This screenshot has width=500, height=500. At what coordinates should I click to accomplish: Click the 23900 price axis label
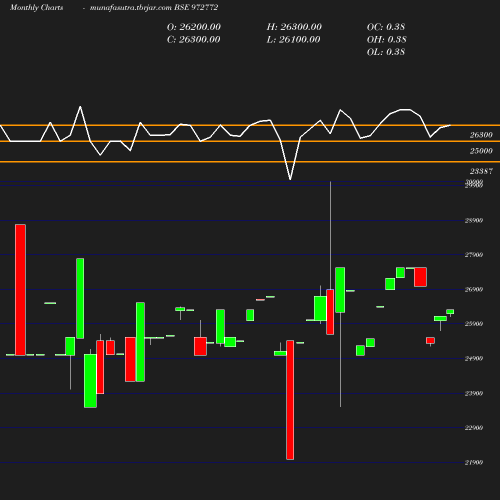click(x=474, y=393)
